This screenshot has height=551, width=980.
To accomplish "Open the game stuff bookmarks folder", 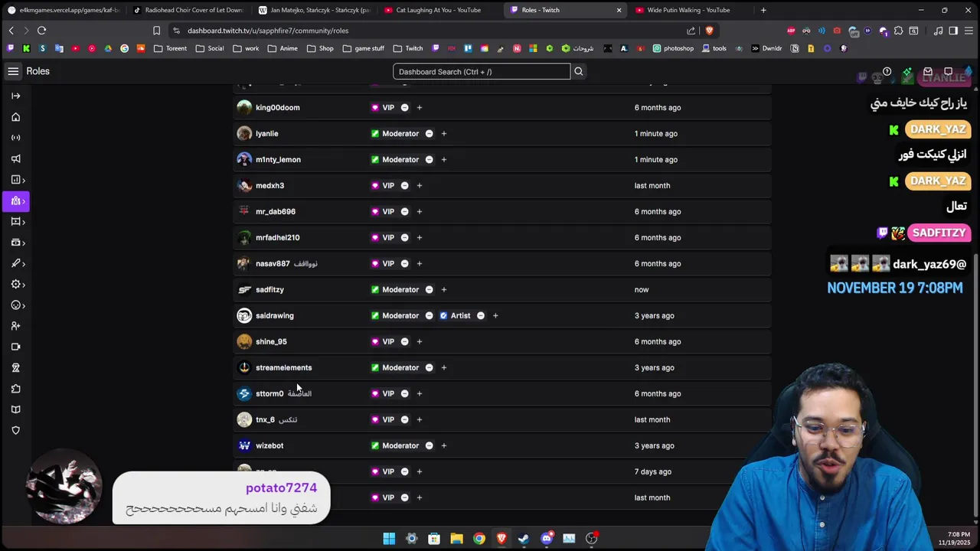I will (x=364, y=48).
